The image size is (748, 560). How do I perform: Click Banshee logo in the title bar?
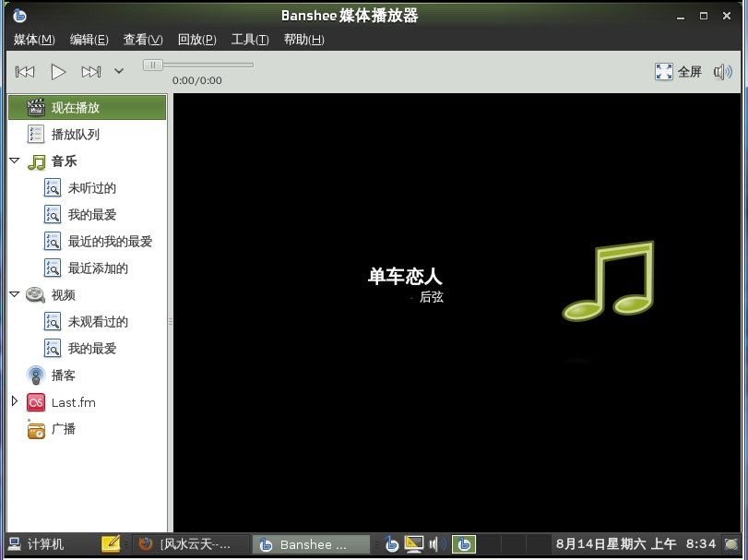19,16
